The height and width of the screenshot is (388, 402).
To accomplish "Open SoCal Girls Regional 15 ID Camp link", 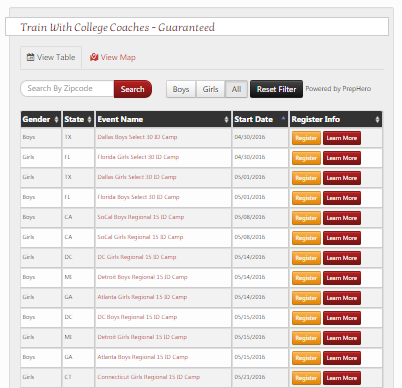I will [x=140, y=237].
